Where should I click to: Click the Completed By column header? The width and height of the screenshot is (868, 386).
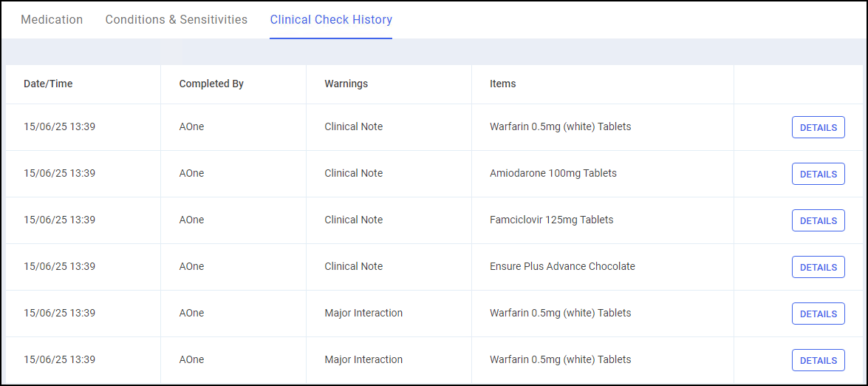click(x=211, y=84)
